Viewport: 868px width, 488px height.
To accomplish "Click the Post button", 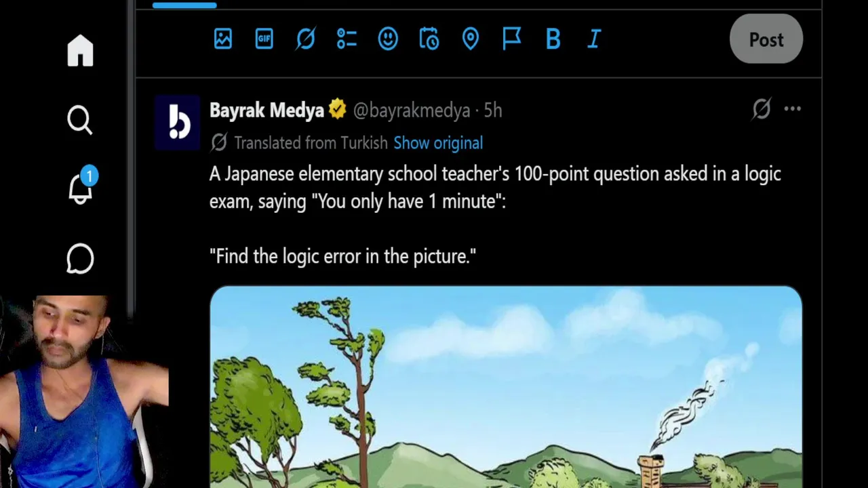I will click(766, 39).
